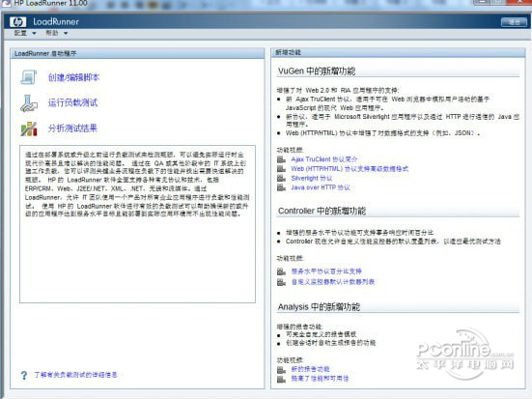Screen dimensions: 532x399
Task: Open the Java over HTTP 协议 link
Action: point(321,187)
